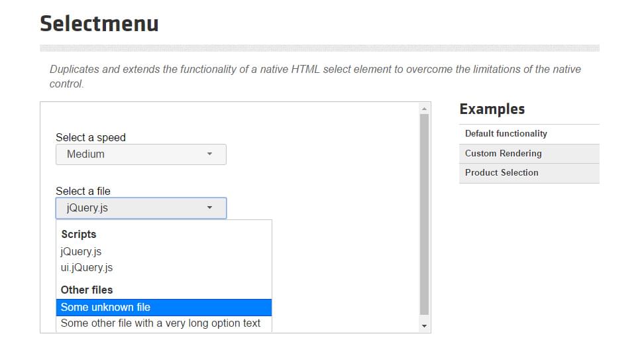Click the demo frame's vertical scrollbar thumb
The width and height of the screenshot is (644, 346).
coord(424,212)
